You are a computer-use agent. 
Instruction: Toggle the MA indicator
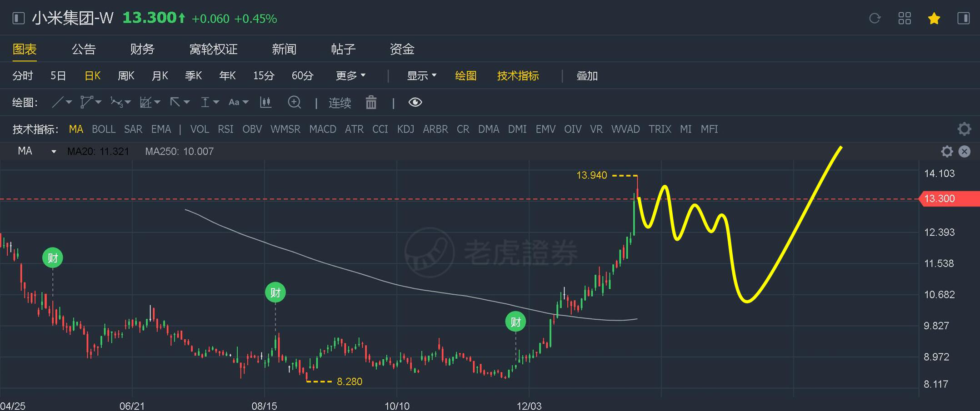point(76,129)
